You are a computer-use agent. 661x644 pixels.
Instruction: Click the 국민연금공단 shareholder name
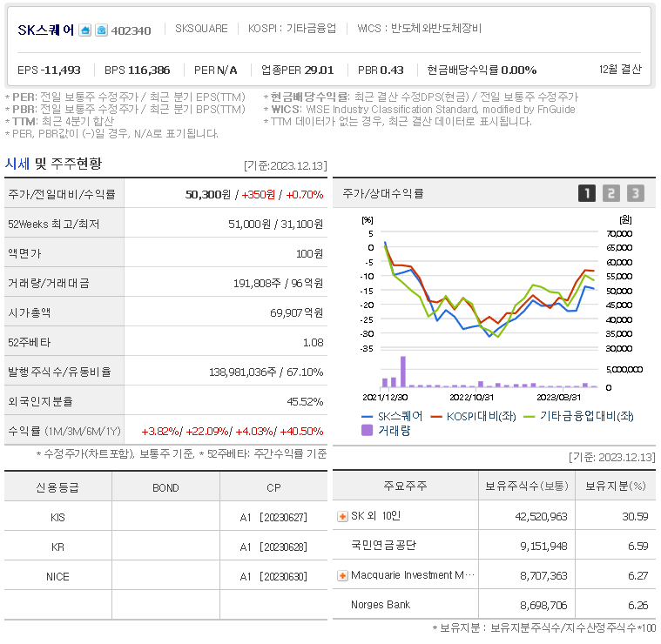[383, 546]
